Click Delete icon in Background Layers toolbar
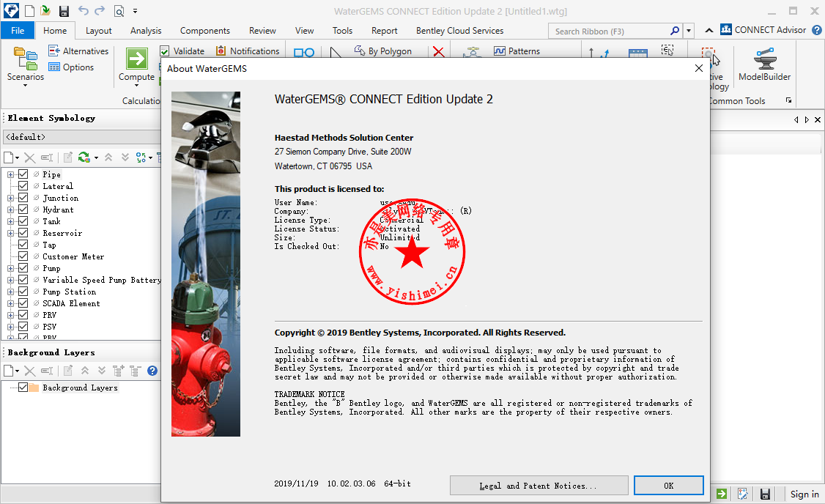Image resolution: width=825 pixels, height=504 pixels. [x=30, y=371]
